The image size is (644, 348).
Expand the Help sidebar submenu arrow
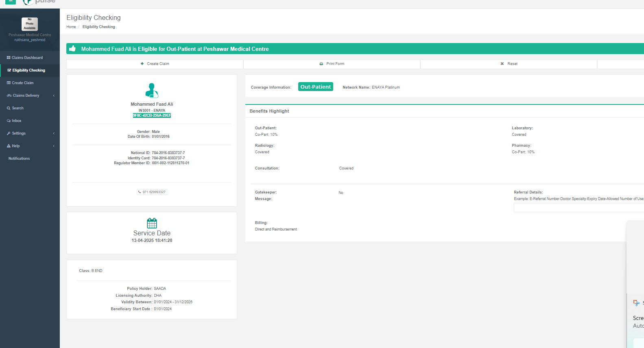point(53,146)
